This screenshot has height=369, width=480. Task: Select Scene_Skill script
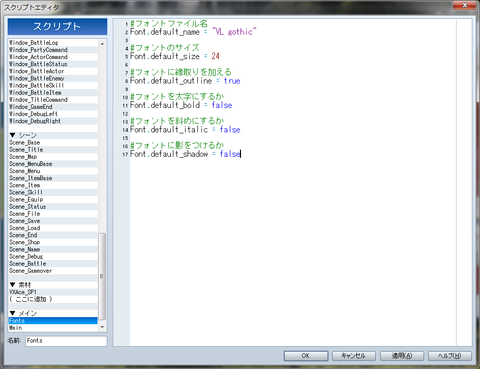[x=53, y=192]
